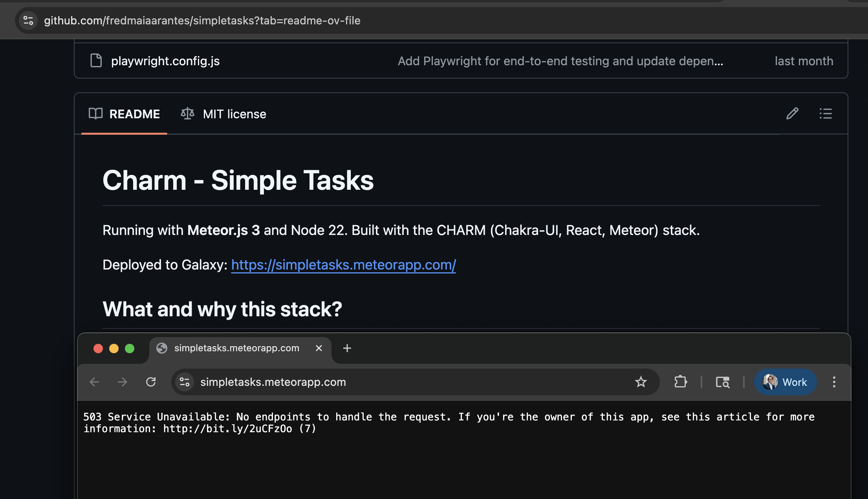The width and height of the screenshot is (868, 499).
Task: Open site info icon in embedded address bar
Action: [185, 382]
